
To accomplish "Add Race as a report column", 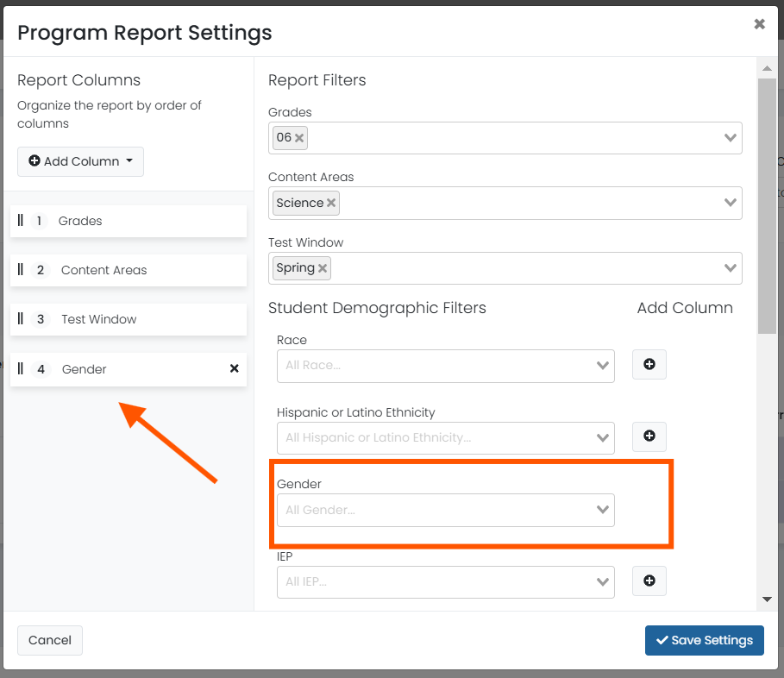I will 649,365.
